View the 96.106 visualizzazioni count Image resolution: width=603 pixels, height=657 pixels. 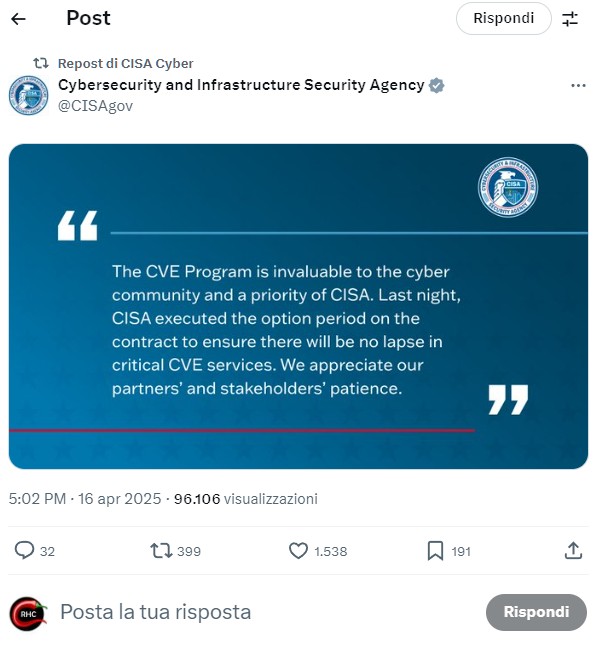point(245,498)
